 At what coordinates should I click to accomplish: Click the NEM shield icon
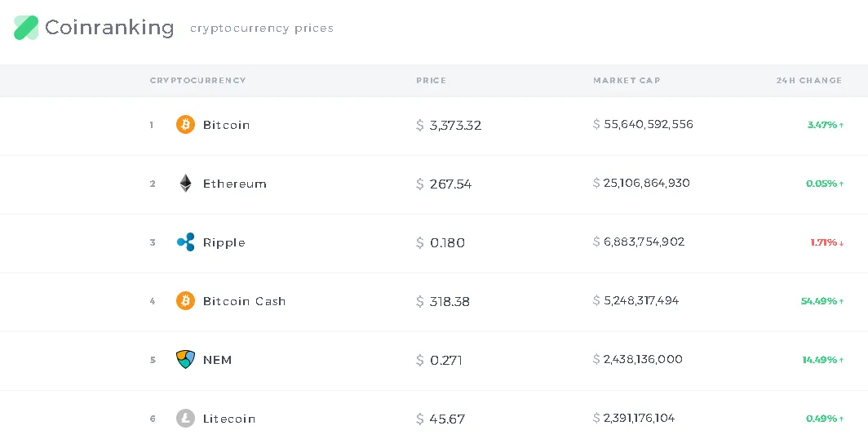tap(185, 359)
